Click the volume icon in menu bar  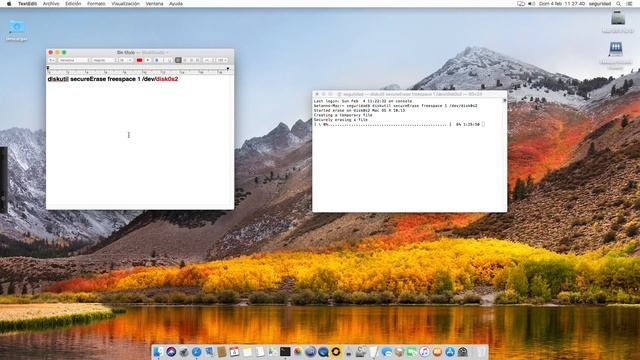coord(531,4)
